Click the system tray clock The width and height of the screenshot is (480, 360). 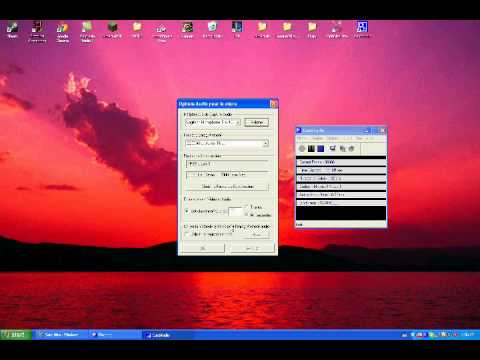click(469, 334)
